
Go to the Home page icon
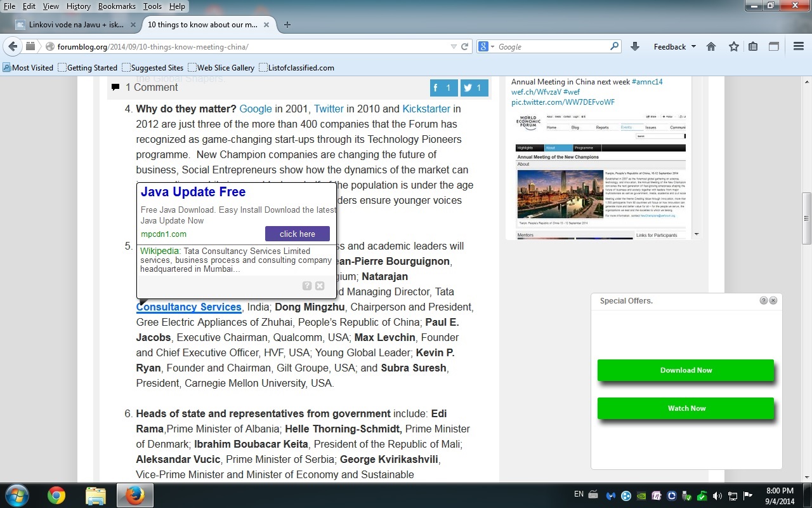tap(711, 46)
